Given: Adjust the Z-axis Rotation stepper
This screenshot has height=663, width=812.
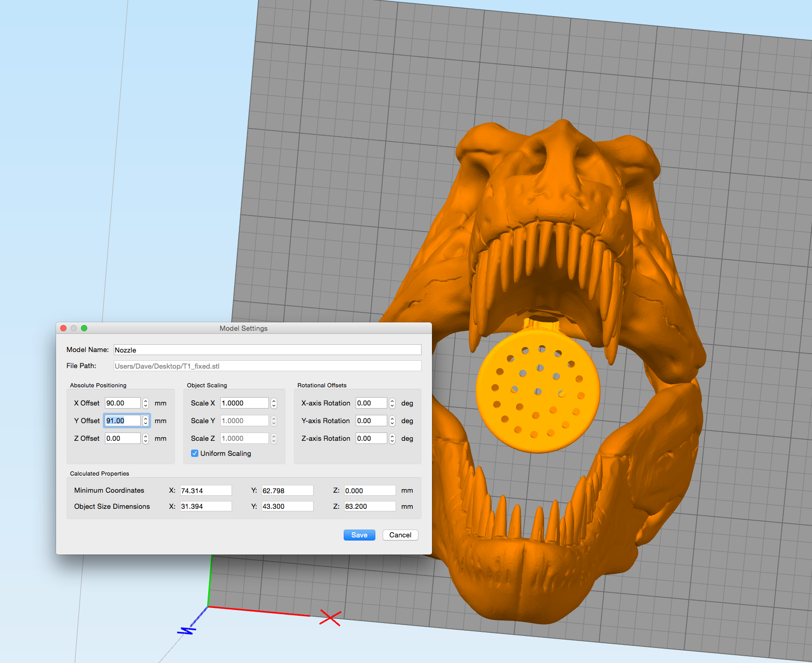Looking at the screenshot, I should [393, 438].
